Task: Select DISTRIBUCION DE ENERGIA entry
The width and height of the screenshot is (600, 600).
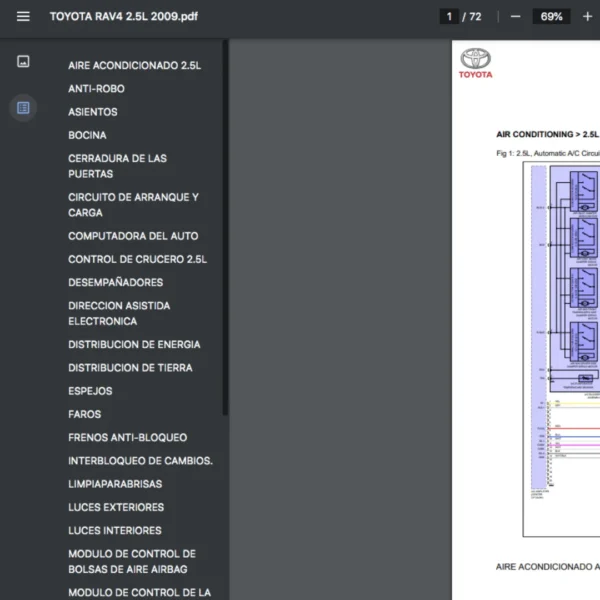Action: (134, 344)
